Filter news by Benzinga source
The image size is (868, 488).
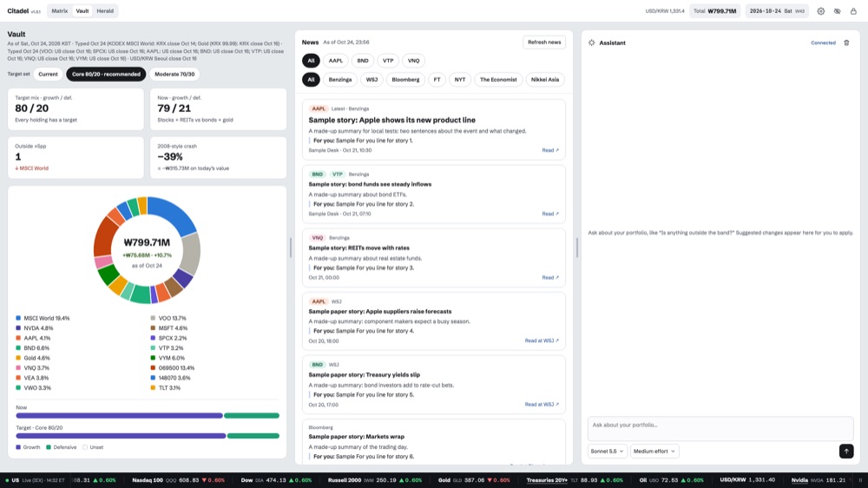coord(340,79)
